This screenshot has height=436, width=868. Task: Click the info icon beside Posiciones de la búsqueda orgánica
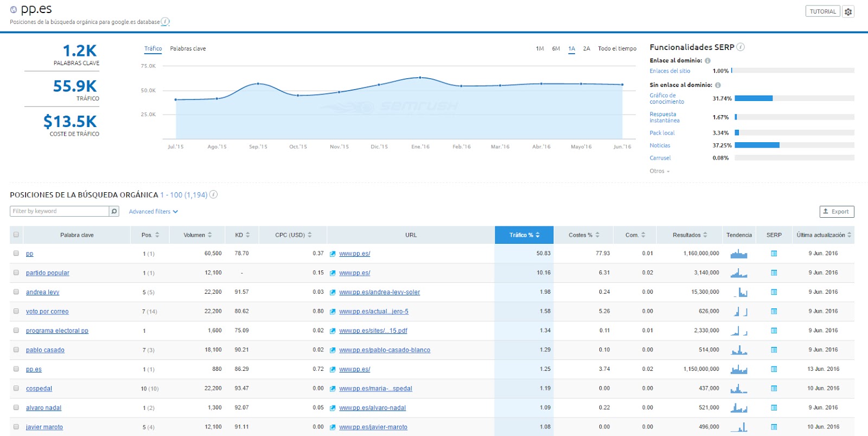click(x=214, y=194)
